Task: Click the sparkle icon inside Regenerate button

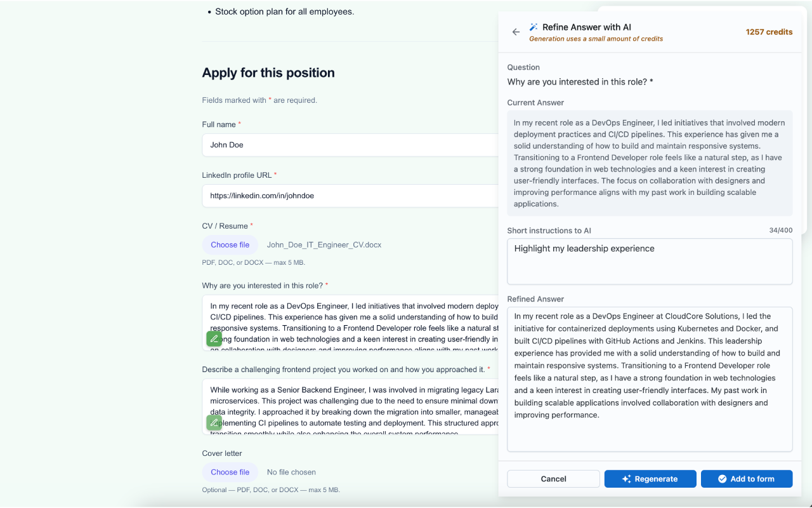Action: pos(625,479)
